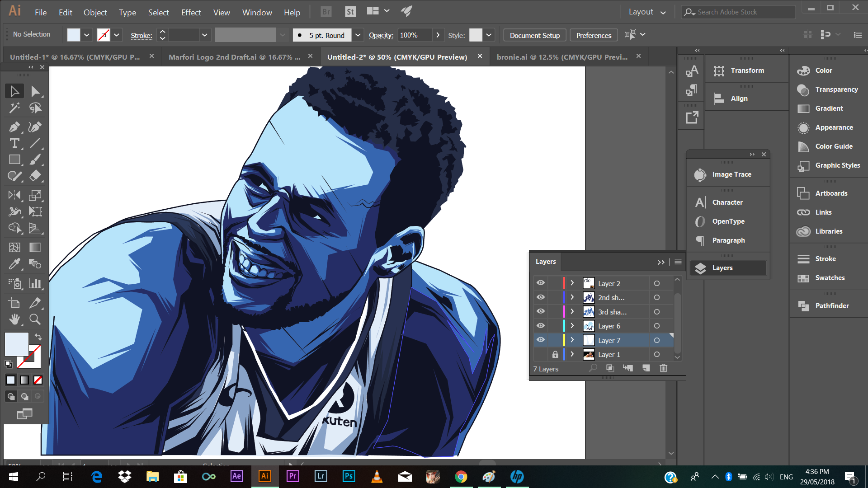Switch to bronie.ai document tab

point(562,57)
